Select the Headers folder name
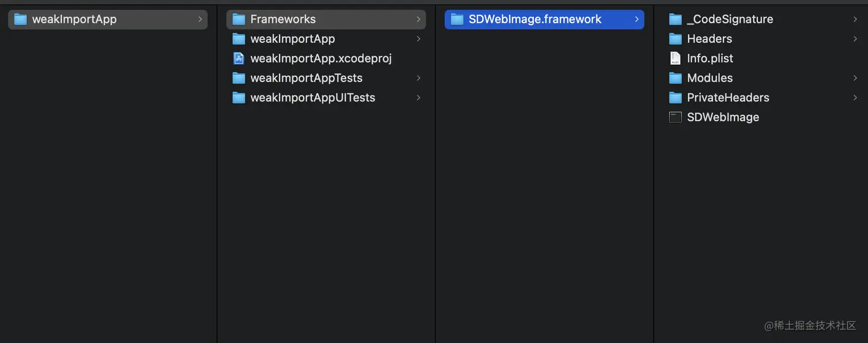The height and width of the screenshot is (343, 868). tap(709, 39)
